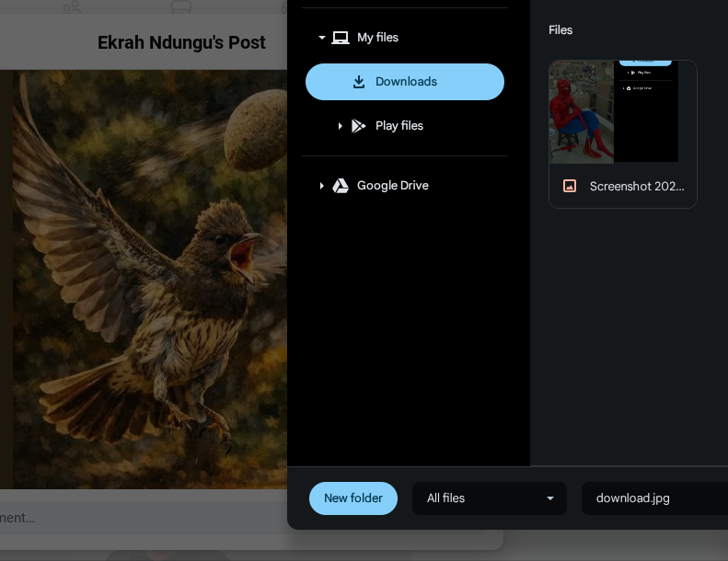Viewport: 728px width, 561px height.
Task: Click the image file type icon
Action: (x=570, y=186)
